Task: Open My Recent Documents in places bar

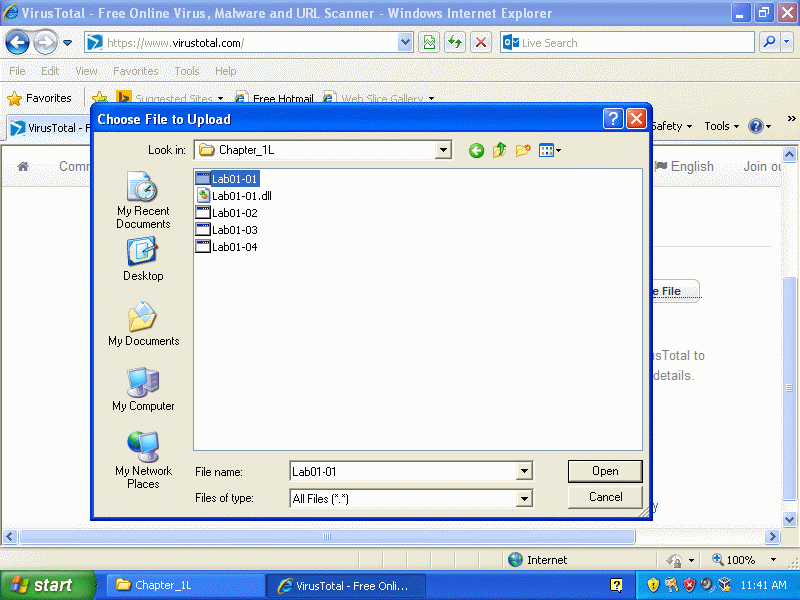Action: pos(143,200)
